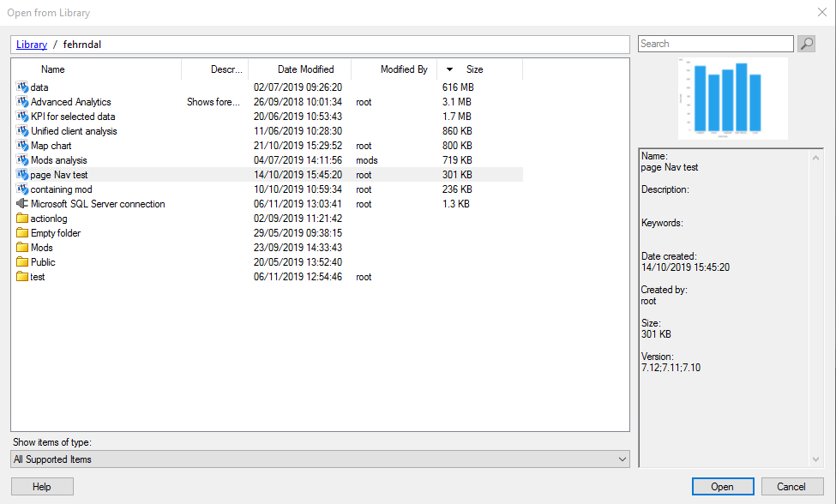The width and height of the screenshot is (836, 504).
Task: Click the search magnifier icon button
Action: point(806,44)
